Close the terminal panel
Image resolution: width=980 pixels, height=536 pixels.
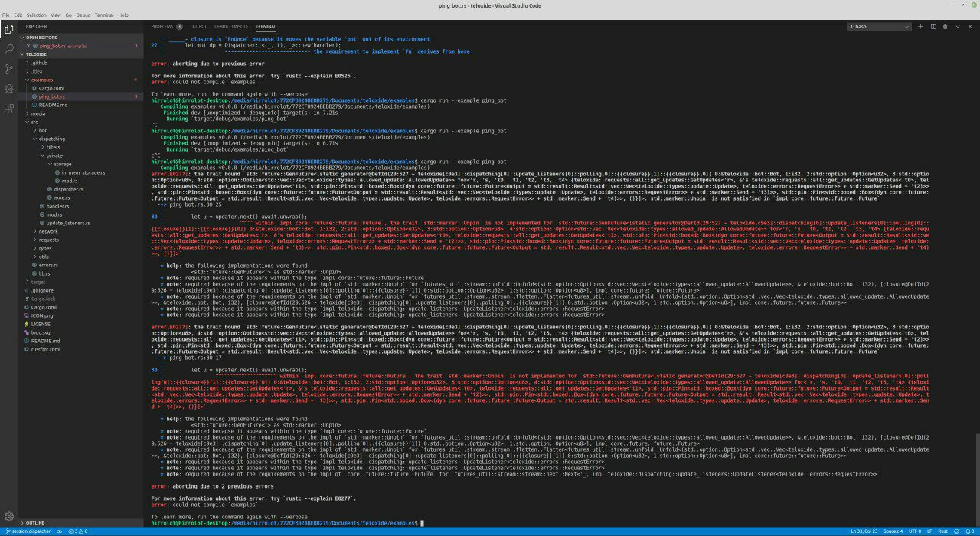click(970, 26)
